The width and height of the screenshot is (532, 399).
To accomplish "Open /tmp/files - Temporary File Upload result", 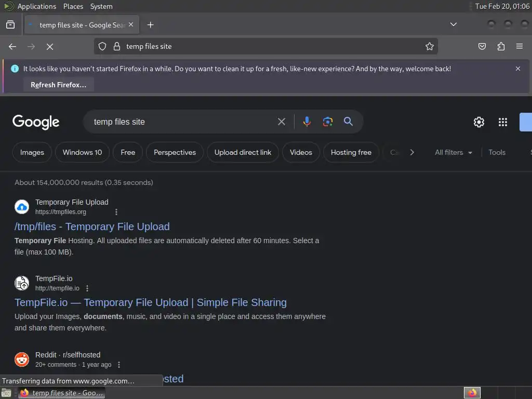I will point(92,227).
